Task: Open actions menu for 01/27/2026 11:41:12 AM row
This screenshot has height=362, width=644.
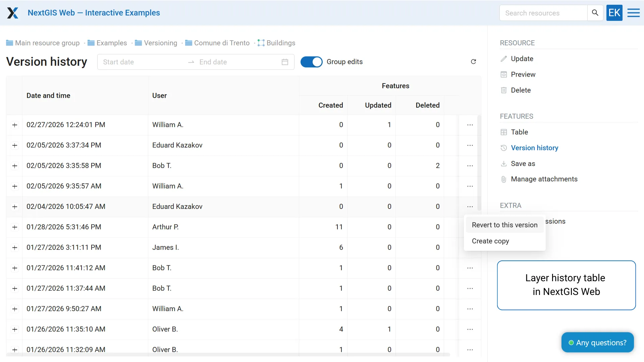Action: (x=470, y=268)
